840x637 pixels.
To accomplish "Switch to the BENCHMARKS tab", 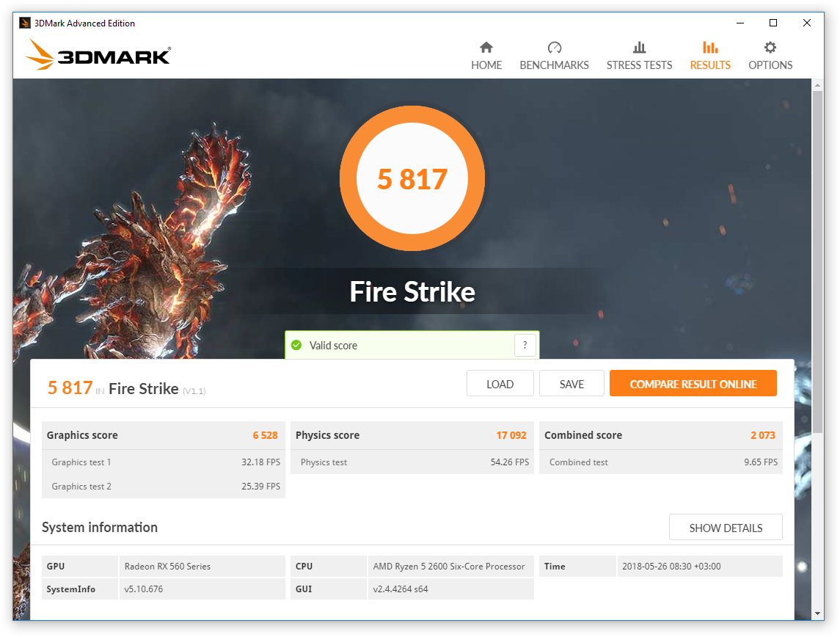I will [555, 56].
